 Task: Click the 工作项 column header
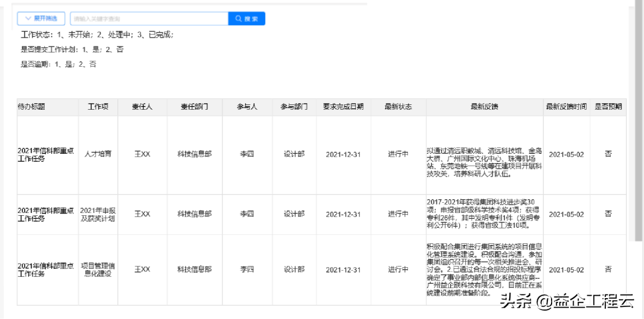[x=98, y=107]
